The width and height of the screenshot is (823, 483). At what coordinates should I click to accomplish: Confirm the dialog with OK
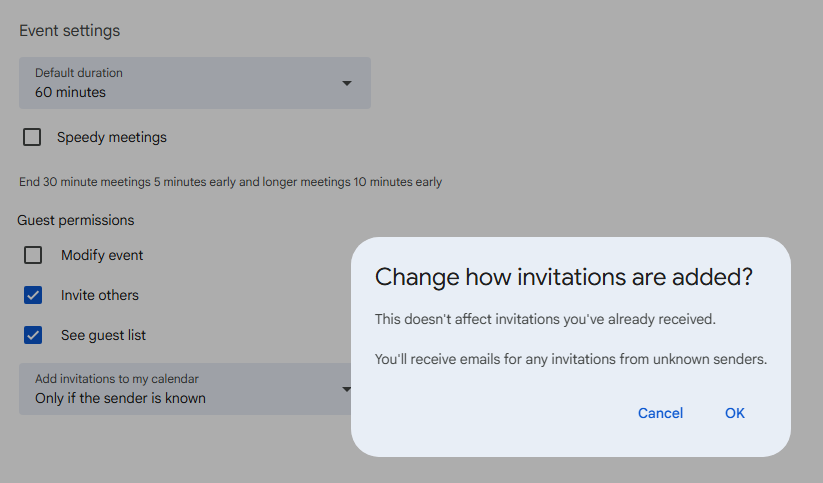click(x=734, y=413)
